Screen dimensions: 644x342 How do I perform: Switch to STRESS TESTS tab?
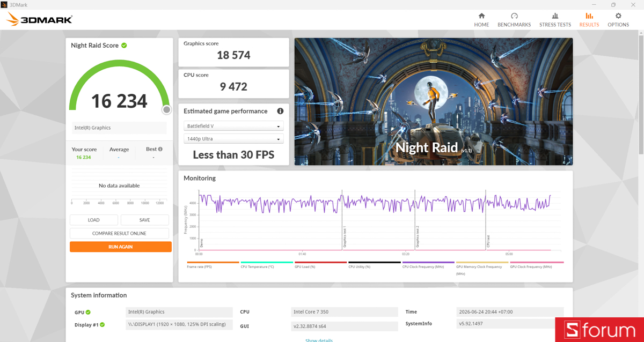coord(555,20)
